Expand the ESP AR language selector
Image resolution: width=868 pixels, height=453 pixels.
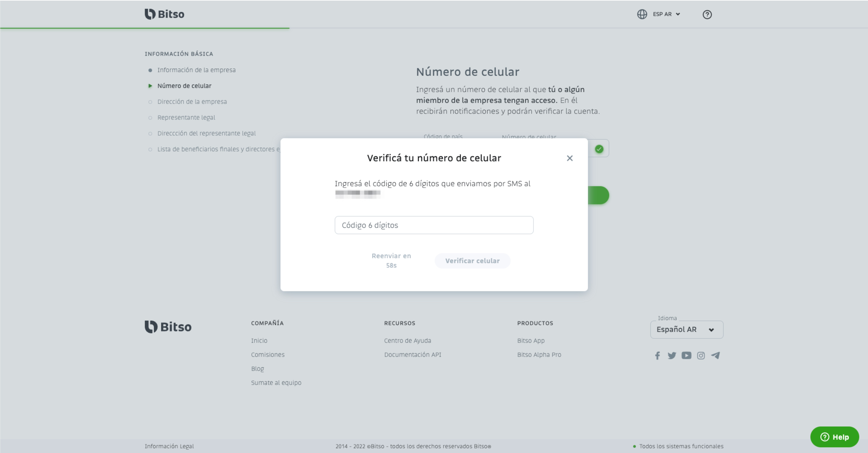click(x=666, y=14)
